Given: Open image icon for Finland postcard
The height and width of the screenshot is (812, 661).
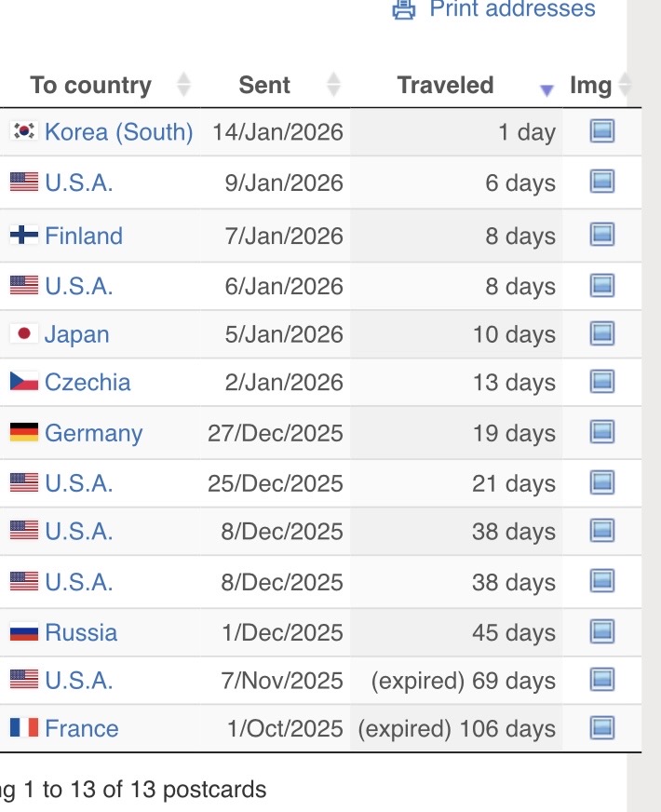Looking at the screenshot, I should [602, 236].
